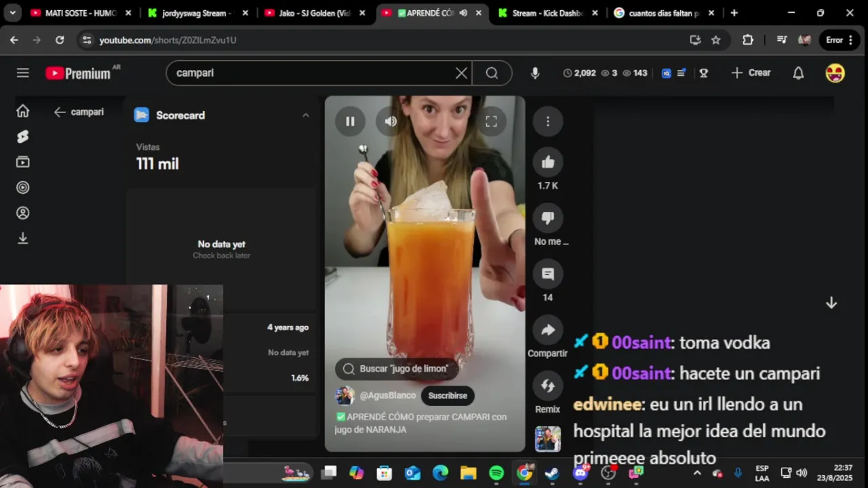Open the tab search dropdown arrow
This screenshot has width=868, height=488.
12,13
